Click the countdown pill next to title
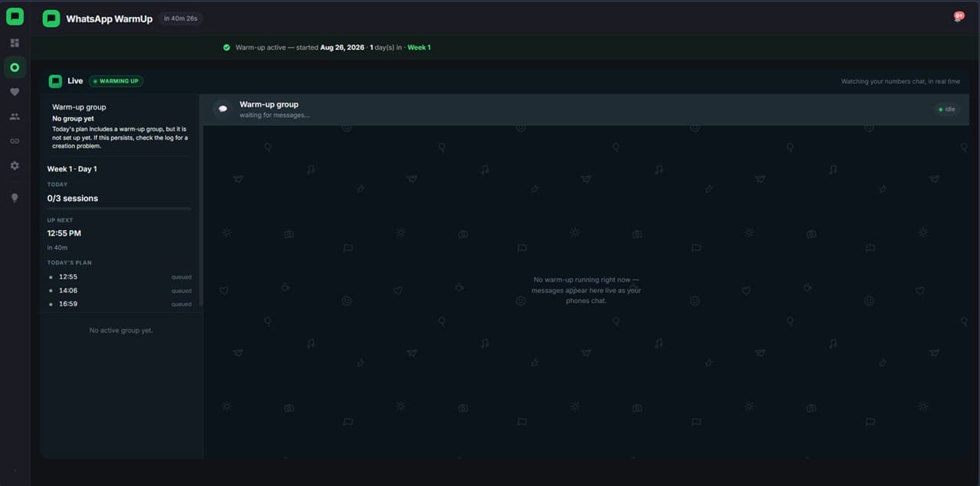 [181, 18]
